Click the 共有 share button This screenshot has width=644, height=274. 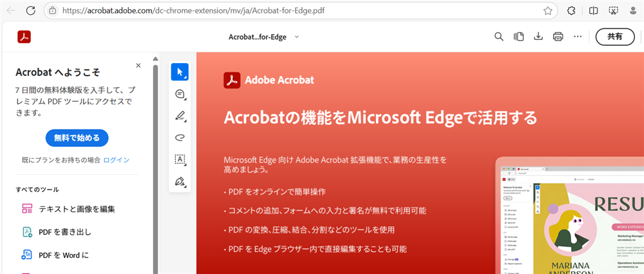615,37
